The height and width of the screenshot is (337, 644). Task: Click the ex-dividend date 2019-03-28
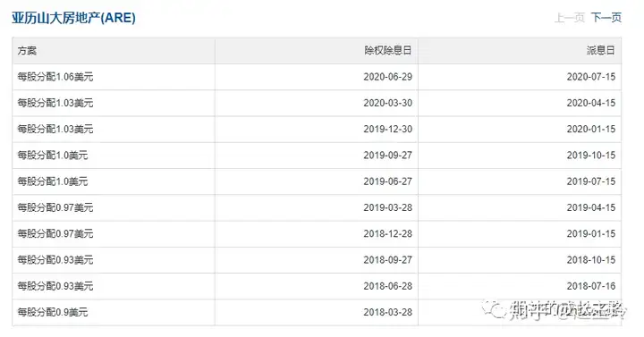pos(387,207)
